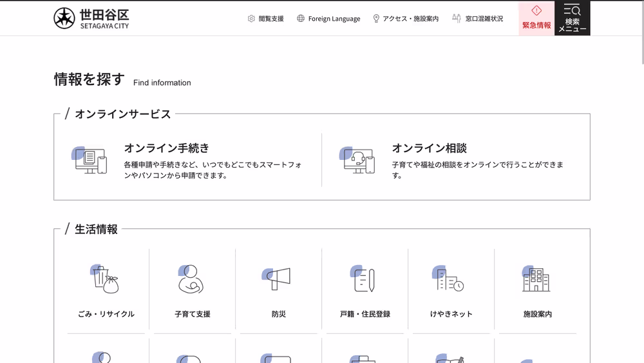Open the 子育て支援 label

192,314
